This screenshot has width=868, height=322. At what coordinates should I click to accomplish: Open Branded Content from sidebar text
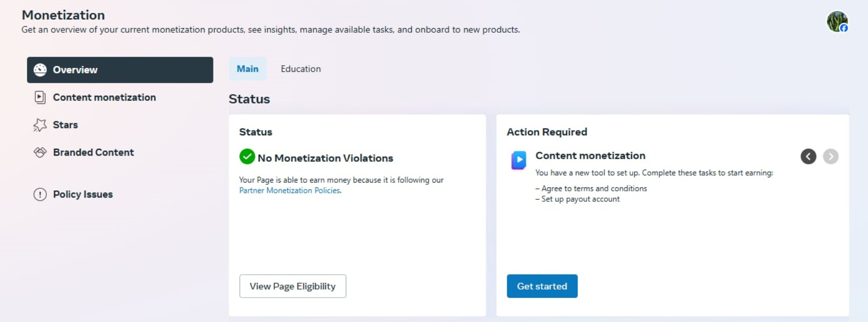click(93, 152)
